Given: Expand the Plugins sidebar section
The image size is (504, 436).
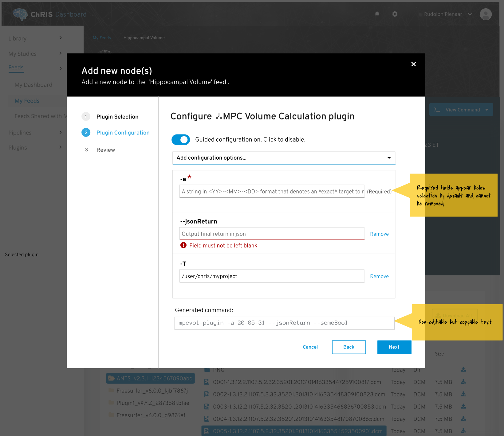Looking at the screenshot, I should click(x=61, y=147).
